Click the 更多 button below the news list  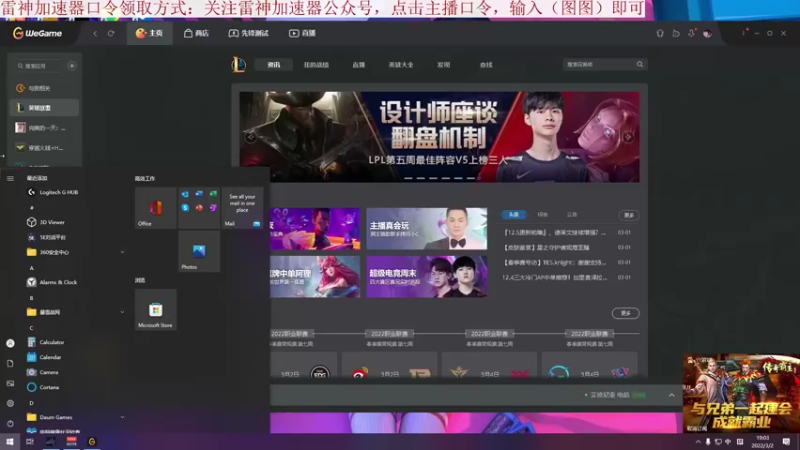tap(626, 313)
